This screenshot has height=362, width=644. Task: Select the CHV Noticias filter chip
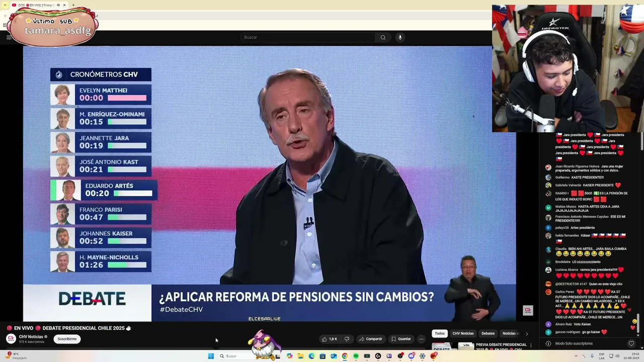coord(463,333)
